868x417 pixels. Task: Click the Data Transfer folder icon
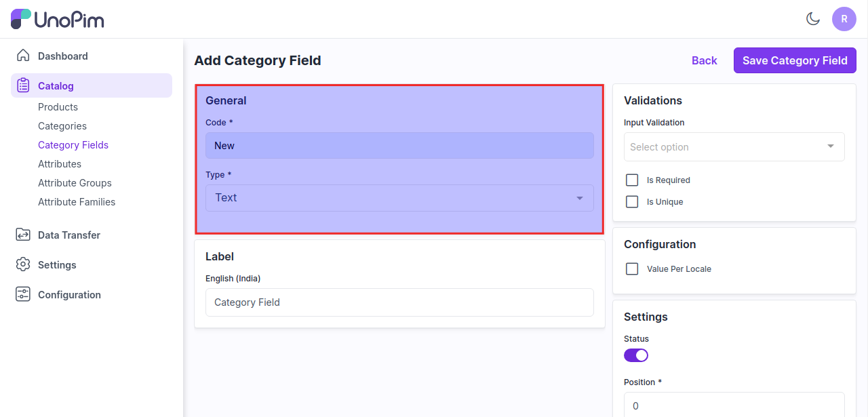tap(23, 235)
